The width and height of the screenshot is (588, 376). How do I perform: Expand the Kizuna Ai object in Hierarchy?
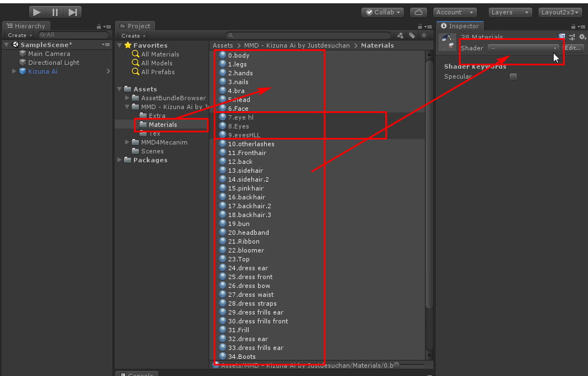click(14, 71)
